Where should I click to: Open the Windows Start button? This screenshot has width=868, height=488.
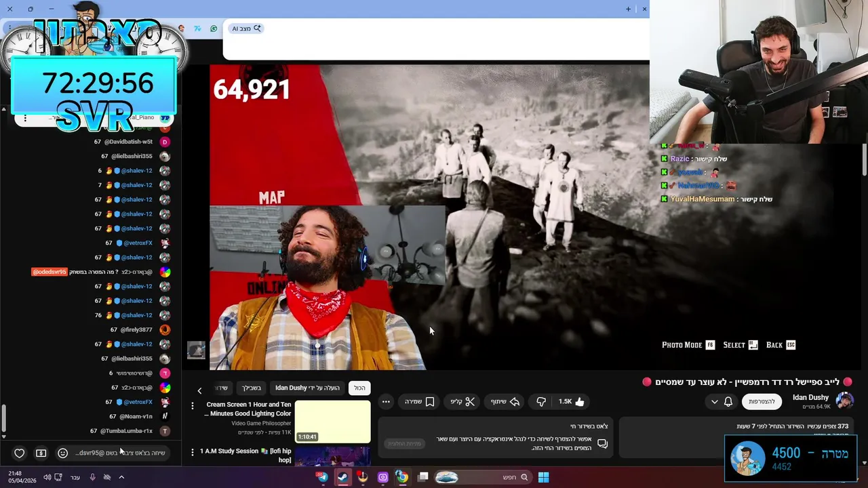coord(543,477)
